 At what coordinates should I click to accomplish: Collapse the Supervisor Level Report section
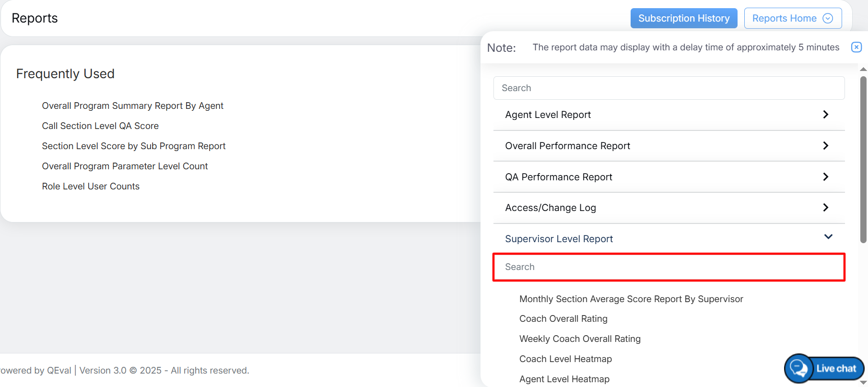click(828, 237)
